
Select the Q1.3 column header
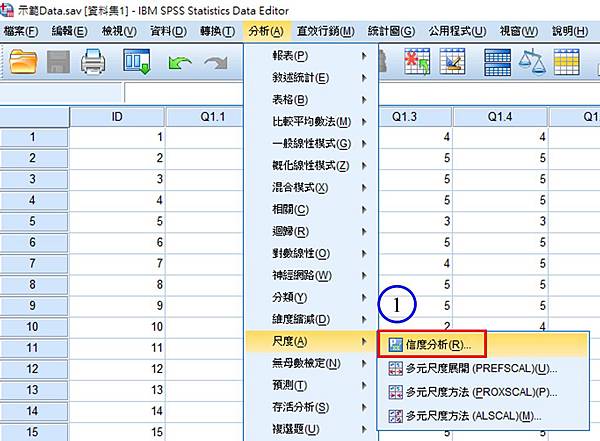coord(415,117)
